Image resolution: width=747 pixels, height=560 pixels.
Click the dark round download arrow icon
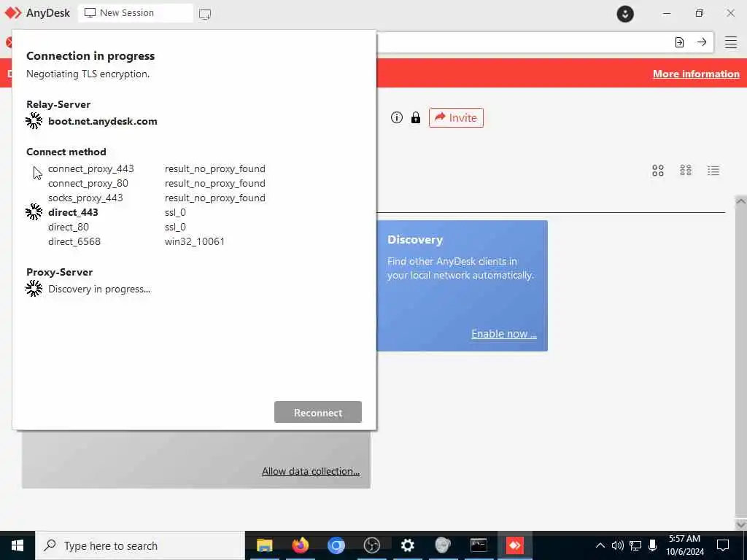click(x=625, y=13)
